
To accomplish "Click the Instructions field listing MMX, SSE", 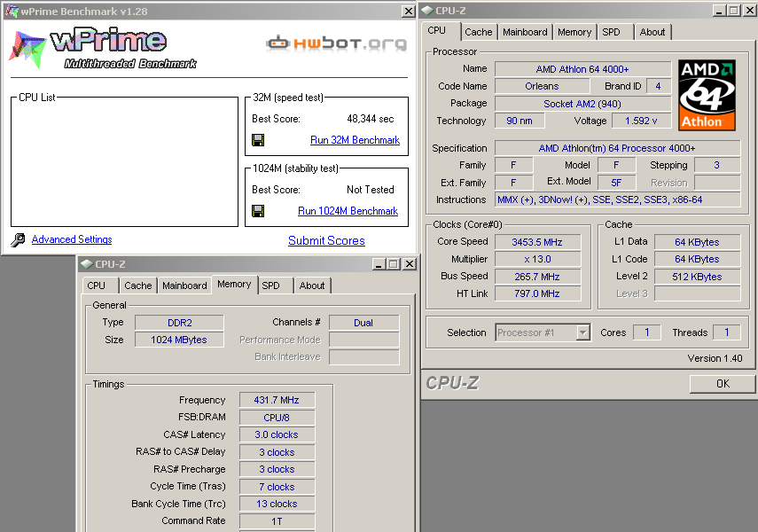I will pyautogui.click(x=617, y=199).
